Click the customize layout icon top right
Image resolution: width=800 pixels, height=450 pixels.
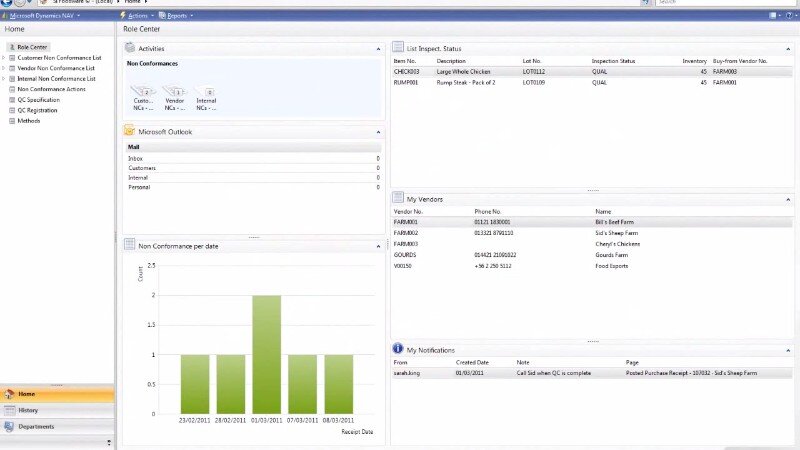tap(775, 16)
